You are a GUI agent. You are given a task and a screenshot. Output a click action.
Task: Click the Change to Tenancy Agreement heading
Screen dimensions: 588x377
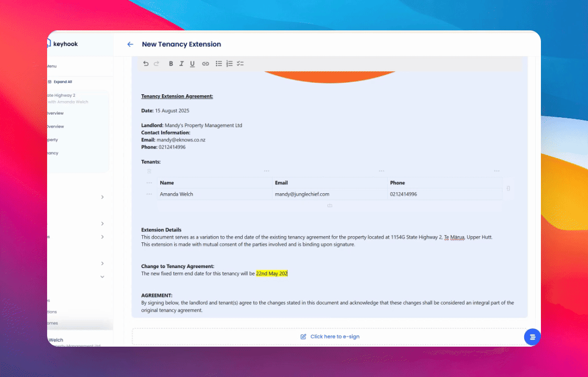pyautogui.click(x=178, y=266)
